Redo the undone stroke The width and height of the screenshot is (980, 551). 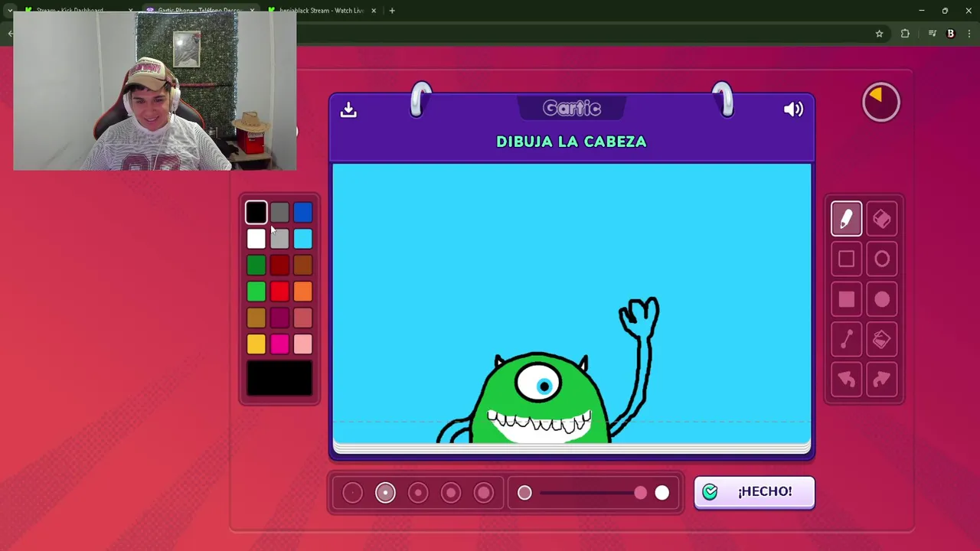point(882,380)
